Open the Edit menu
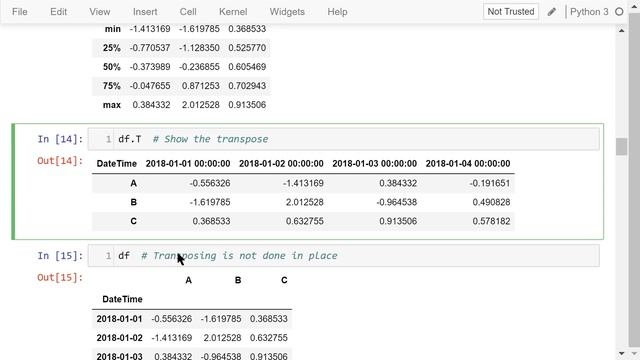640x360 pixels. 58,12
